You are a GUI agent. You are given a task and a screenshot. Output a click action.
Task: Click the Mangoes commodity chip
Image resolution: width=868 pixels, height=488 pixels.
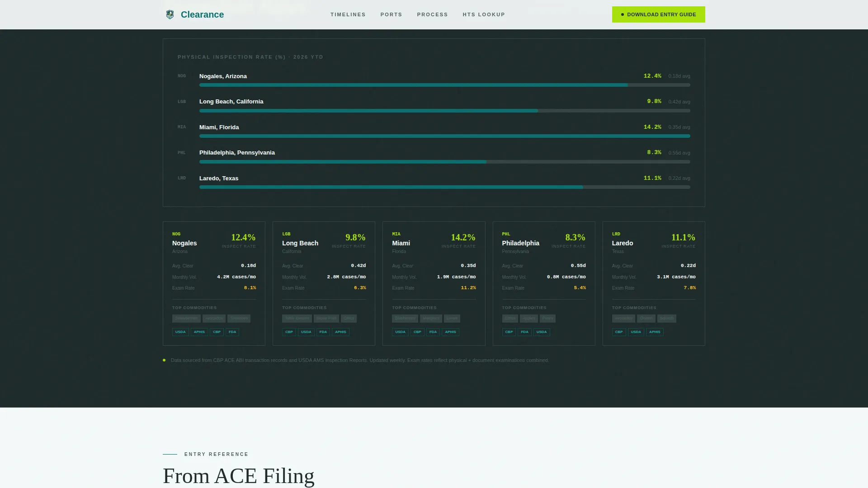pos(431,319)
